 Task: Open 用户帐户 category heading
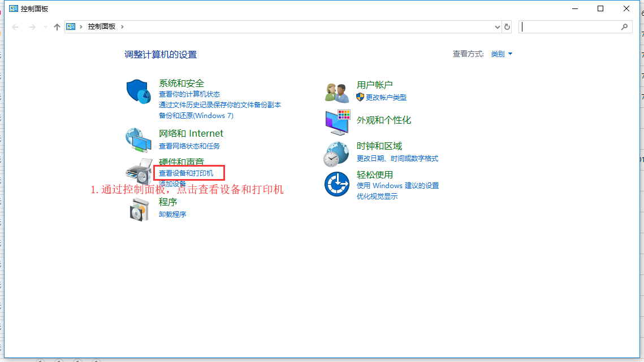pyautogui.click(x=374, y=85)
